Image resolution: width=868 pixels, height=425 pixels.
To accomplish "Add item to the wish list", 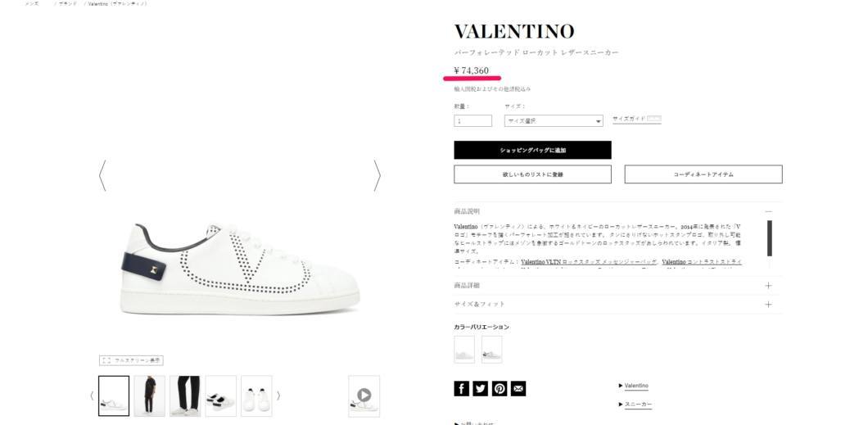I will pos(532,174).
